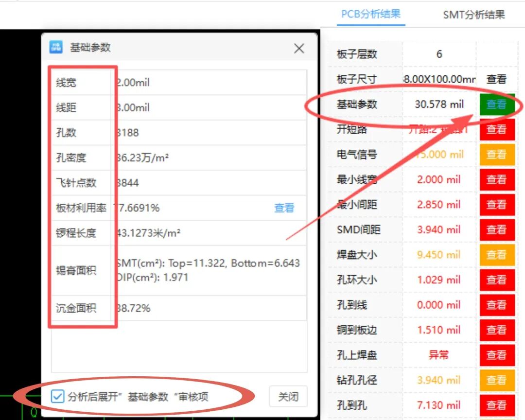Click the orange 查看 button for 焊盘大小
The height and width of the screenshot is (420, 525).
pos(497,255)
